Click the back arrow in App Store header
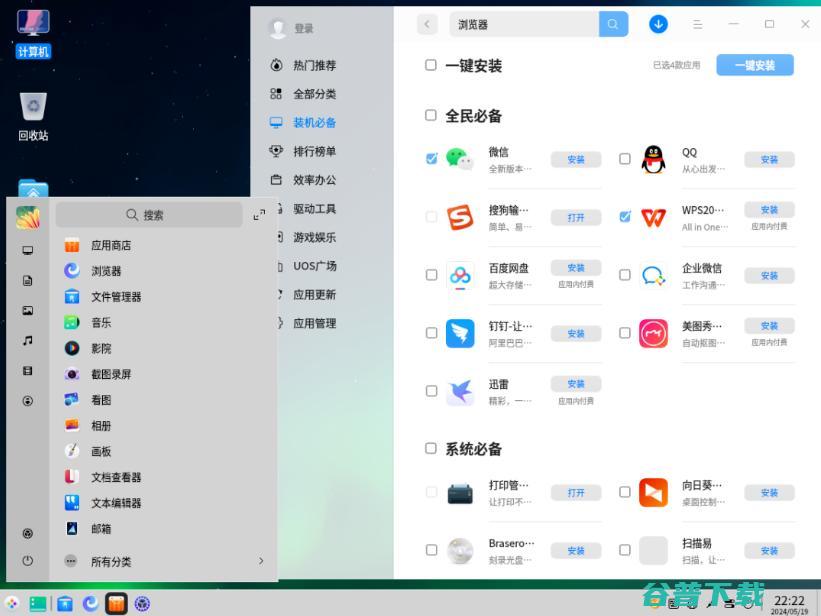Screen dimensions: 821x616 coord(426,23)
